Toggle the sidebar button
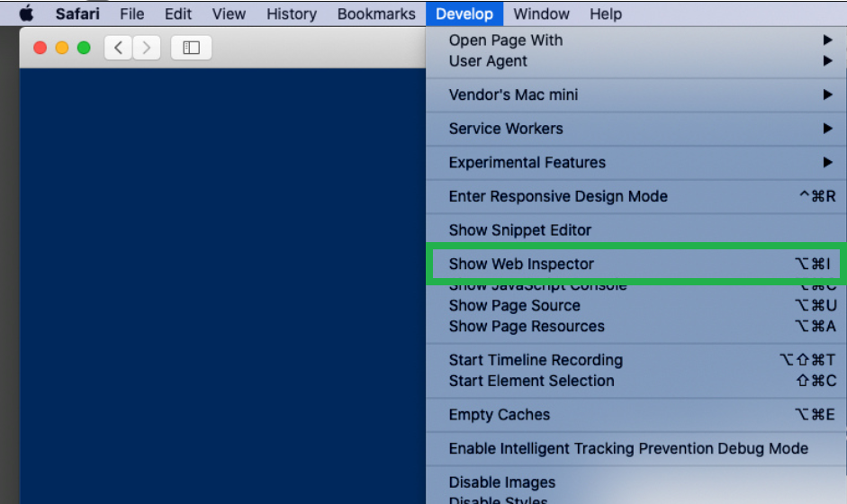The width and height of the screenshot is (847, 504). pos(191,48)
